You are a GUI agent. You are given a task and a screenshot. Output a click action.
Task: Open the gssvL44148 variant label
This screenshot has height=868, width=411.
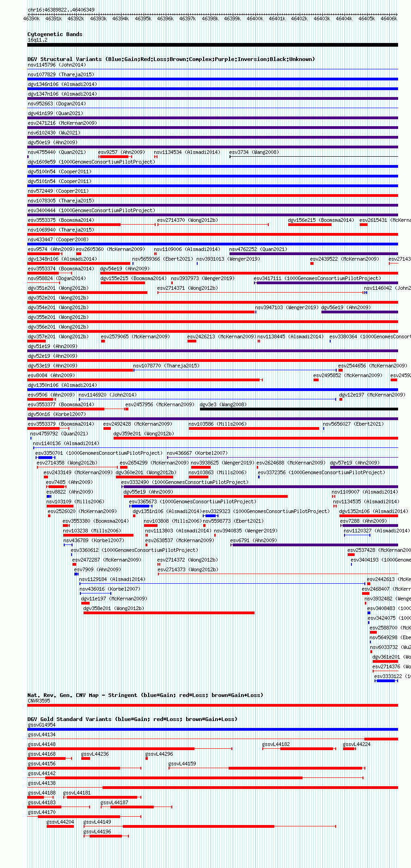point(42,744)
